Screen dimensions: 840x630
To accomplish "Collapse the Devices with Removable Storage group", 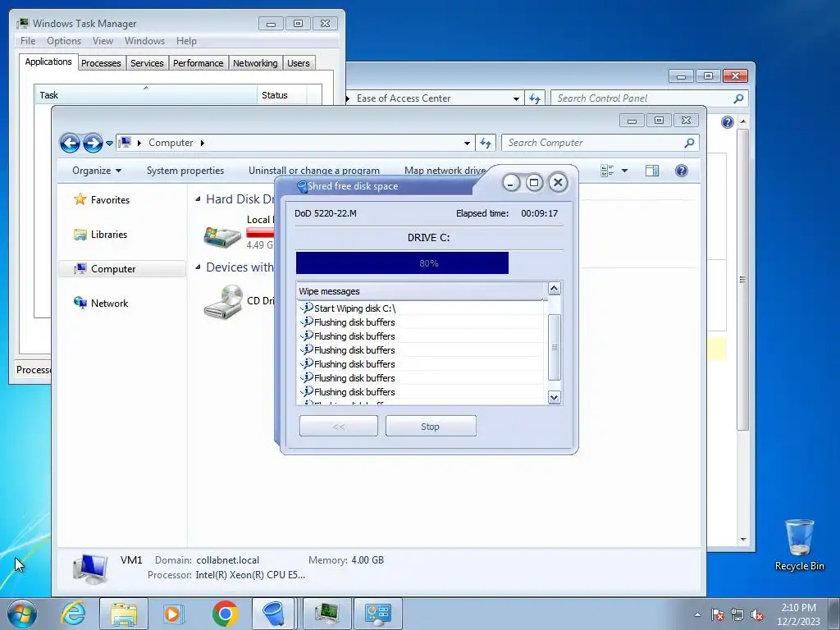I will pos(199,267).
